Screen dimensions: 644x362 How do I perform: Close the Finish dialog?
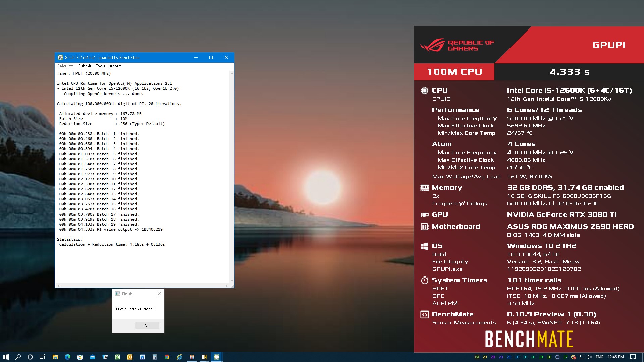coord(159,294)
